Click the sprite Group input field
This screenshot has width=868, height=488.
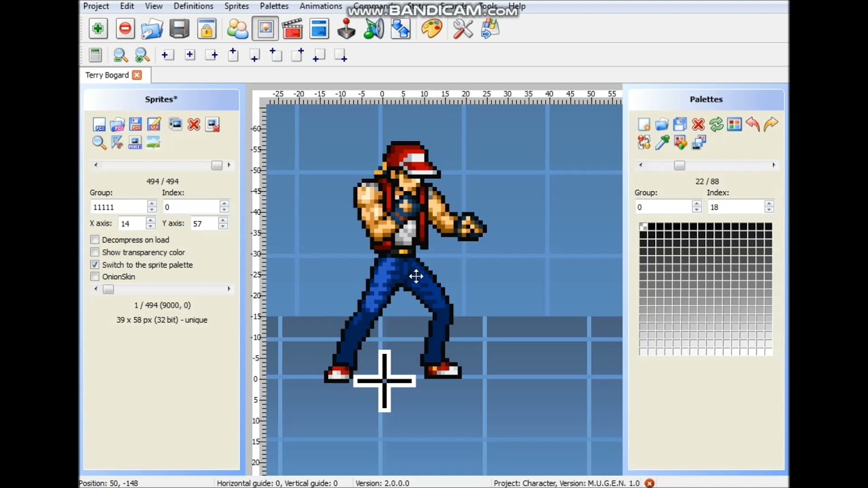click(x=119, y=207)
